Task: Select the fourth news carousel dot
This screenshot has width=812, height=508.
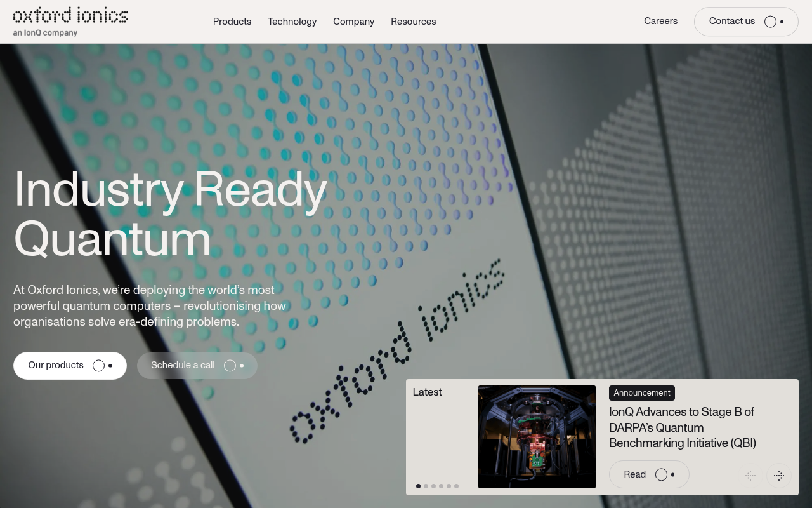Action: tap(441, 486)
